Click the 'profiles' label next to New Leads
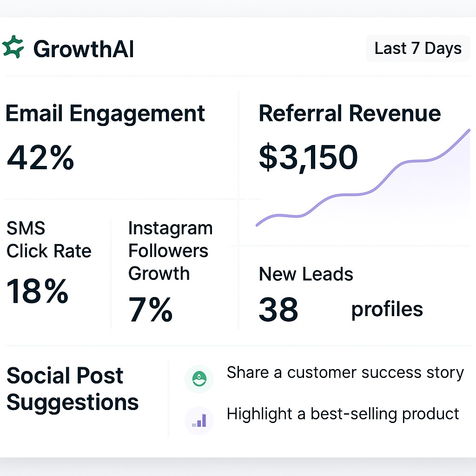The width and height of the screenshot is (476, 476). point(387,309)
